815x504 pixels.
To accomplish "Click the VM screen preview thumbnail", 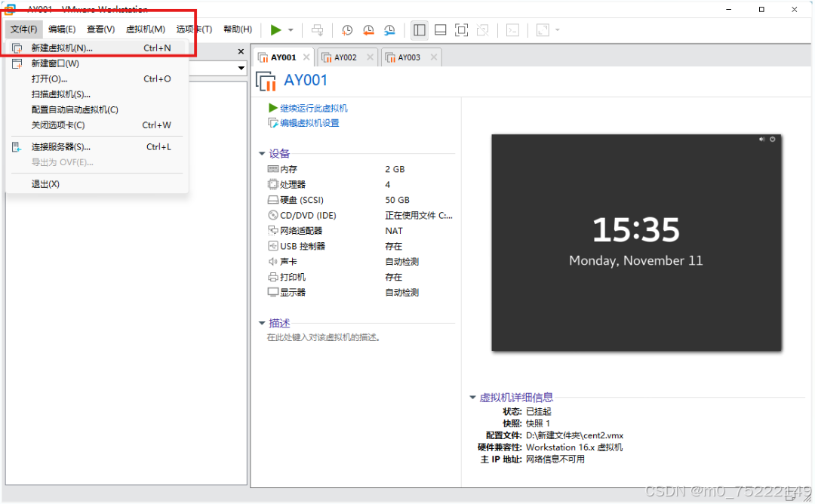I will [636, 243].
